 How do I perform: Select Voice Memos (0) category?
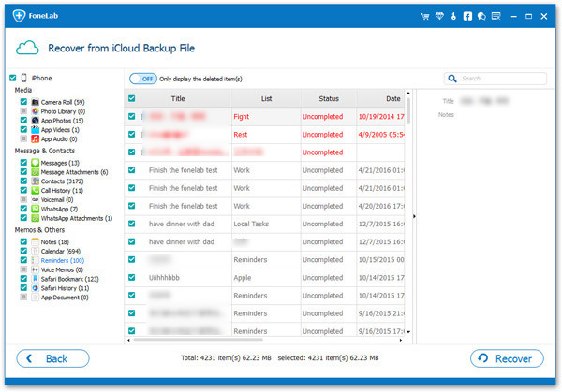62,269
